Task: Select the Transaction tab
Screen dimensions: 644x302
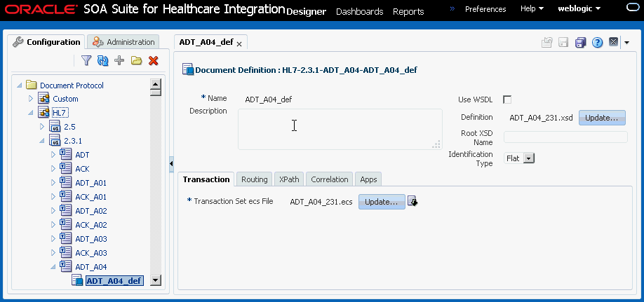Action: [x=206, y=179]
